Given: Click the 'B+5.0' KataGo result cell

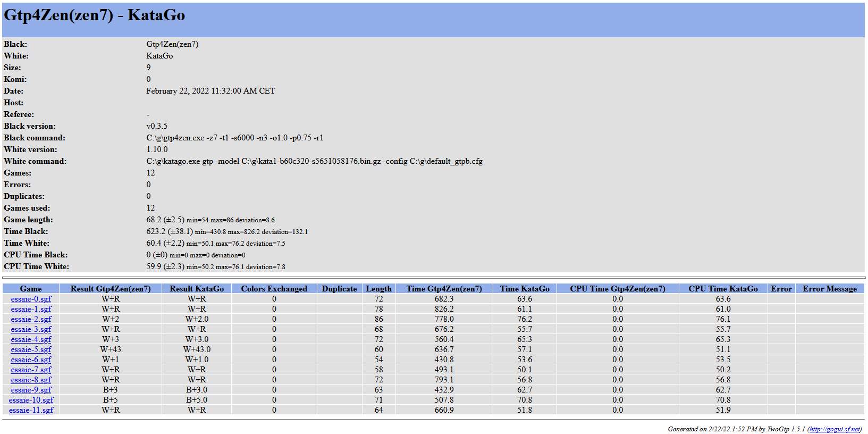Looking at the screenshot, I should tap(197, 400).
